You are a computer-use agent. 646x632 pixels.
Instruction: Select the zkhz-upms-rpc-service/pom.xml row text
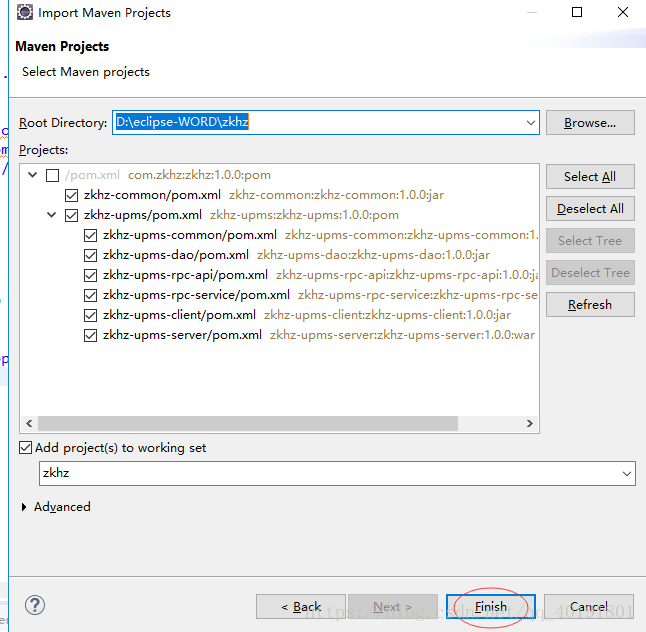point(197,295)
